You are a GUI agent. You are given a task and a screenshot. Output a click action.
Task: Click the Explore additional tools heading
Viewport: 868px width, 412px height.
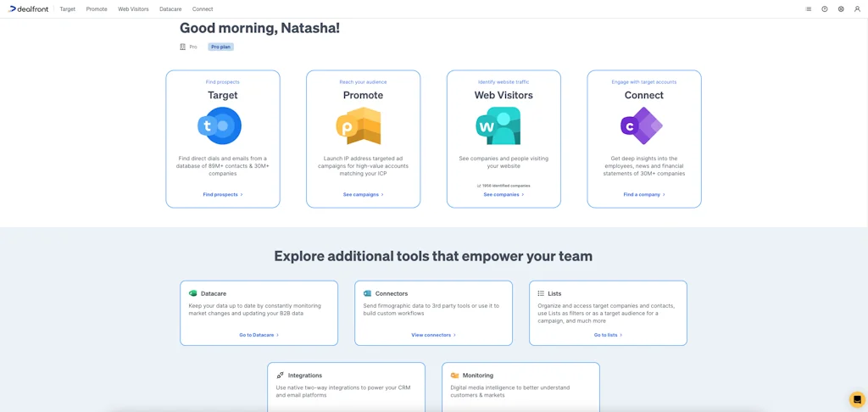tap(433, 256)
